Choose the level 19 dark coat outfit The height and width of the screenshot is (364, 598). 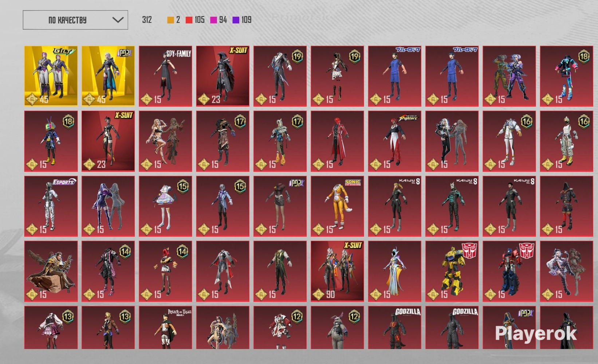(x=280, y=76)
